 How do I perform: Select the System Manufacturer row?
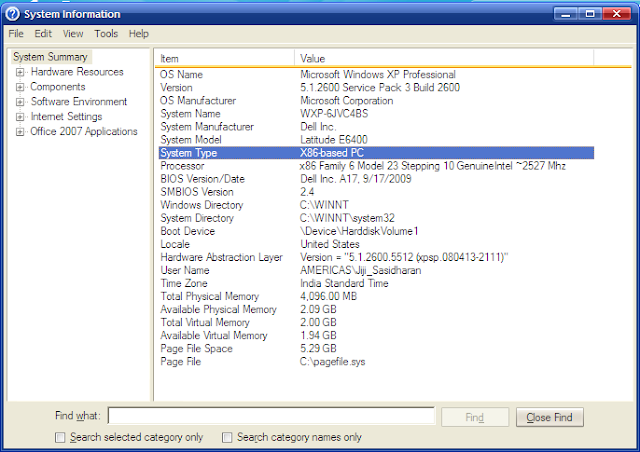(376, 127)
